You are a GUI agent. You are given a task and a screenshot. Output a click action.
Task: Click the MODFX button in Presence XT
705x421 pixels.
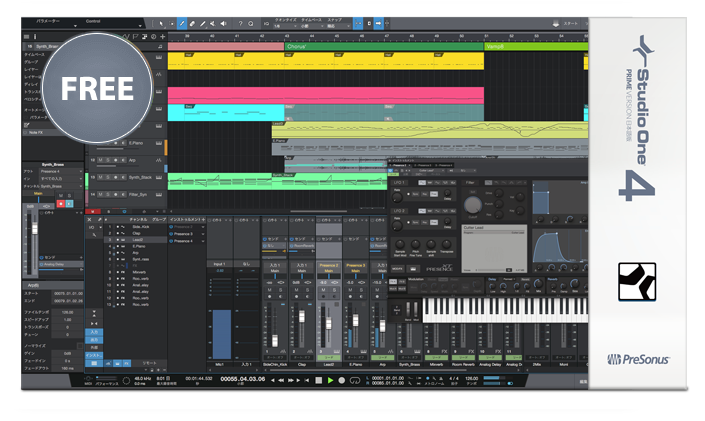pyautogui.click(x=397, y=269)
